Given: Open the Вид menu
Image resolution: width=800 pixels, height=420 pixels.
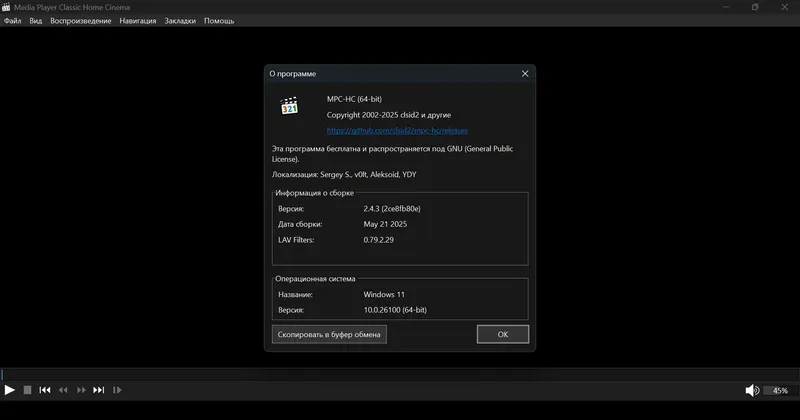Looking at the screenshot, I should click(x=36, y=21).
